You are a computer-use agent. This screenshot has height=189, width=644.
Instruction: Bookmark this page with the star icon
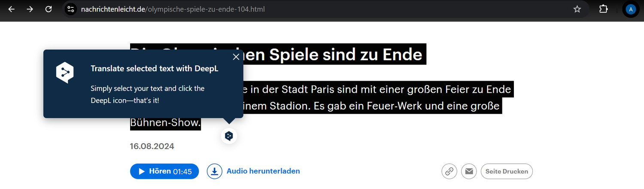577,9
